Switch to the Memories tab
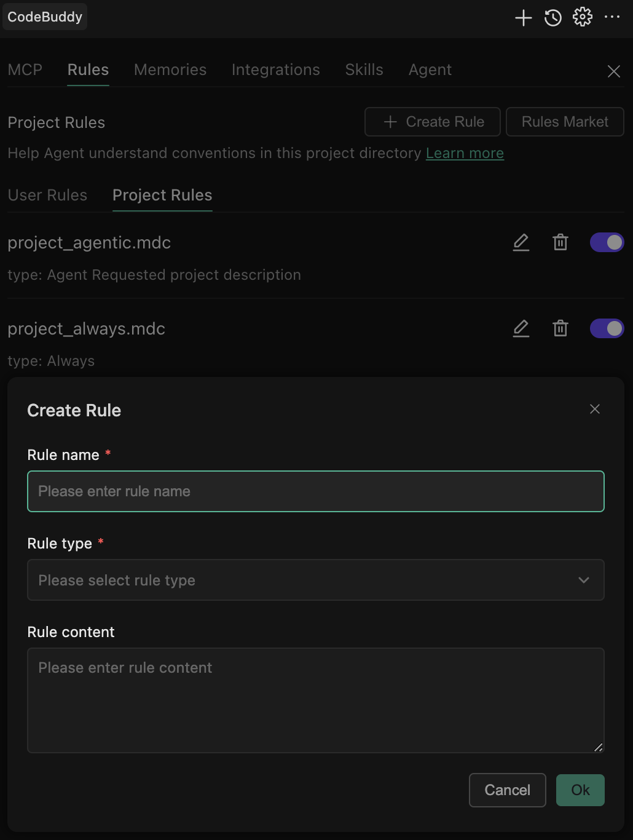 170,70
